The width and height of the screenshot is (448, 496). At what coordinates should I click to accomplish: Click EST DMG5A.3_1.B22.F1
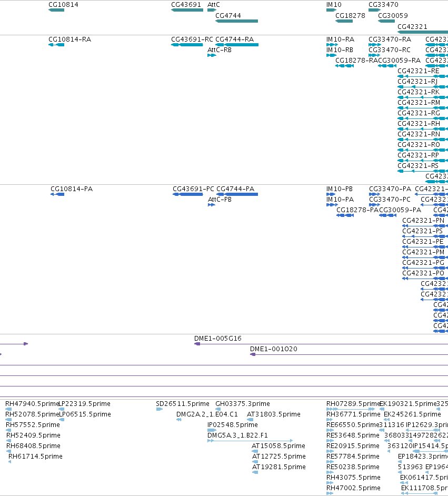[237, 435]
